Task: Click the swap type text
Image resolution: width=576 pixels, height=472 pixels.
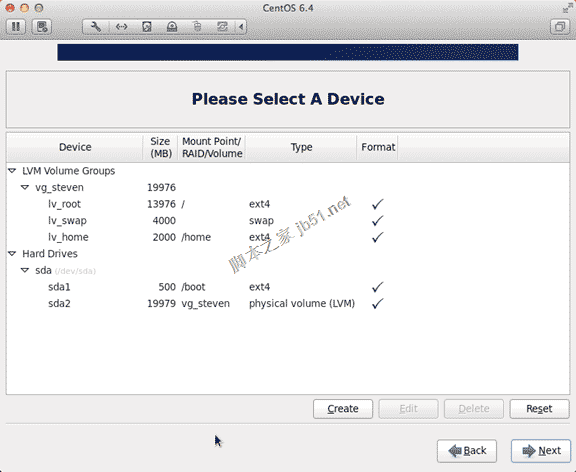Action: [x=261, y=221]
